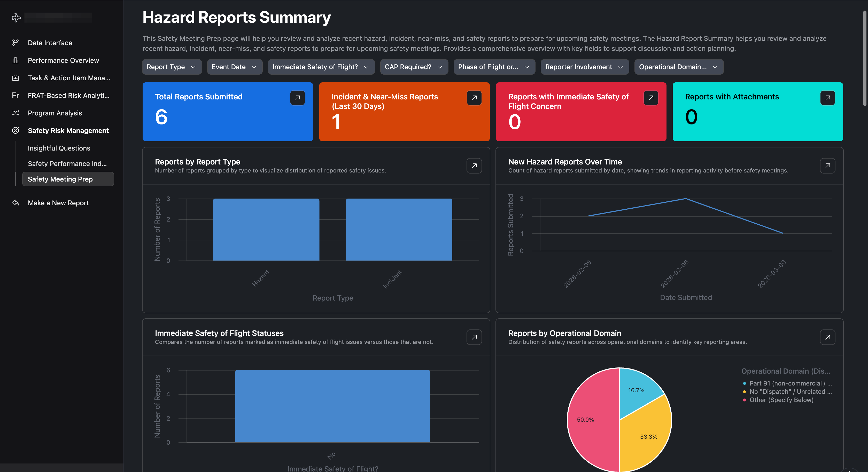Image resolution: width=868 pixels, height=472 pixels.
Task: Select the Data Interface sidebar icon
Action: [x=16, y=43]
